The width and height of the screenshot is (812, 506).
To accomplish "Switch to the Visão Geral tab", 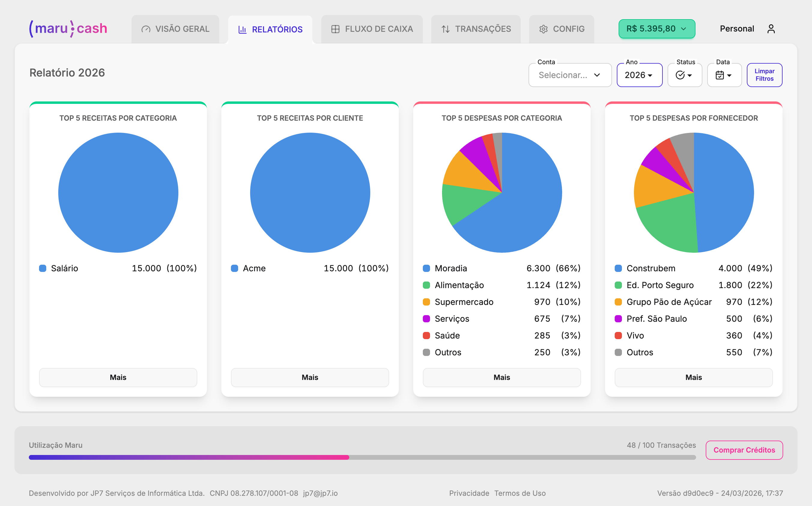I will tap(175, 29).
